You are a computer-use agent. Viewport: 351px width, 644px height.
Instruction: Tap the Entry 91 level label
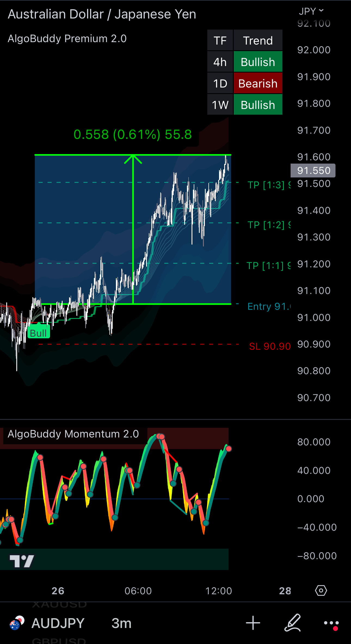[269, 307]
